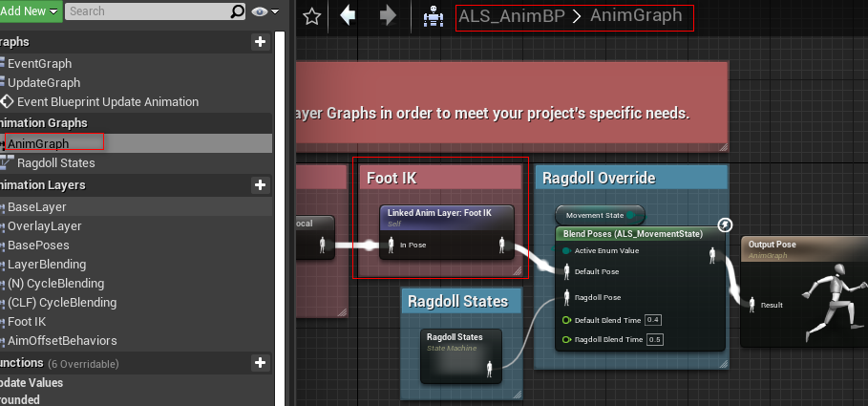868x406 pixels.
Task: Open the Add New dropdown
Action: tap(32, 11)
